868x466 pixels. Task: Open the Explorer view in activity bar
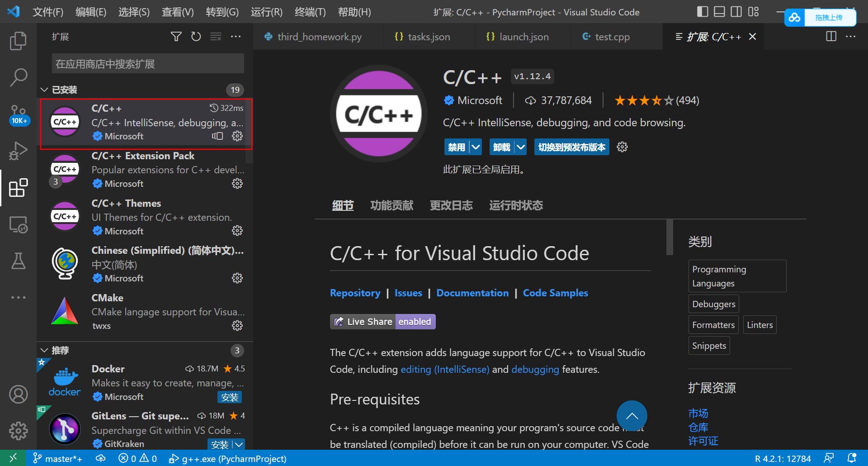tap(18, 41)
